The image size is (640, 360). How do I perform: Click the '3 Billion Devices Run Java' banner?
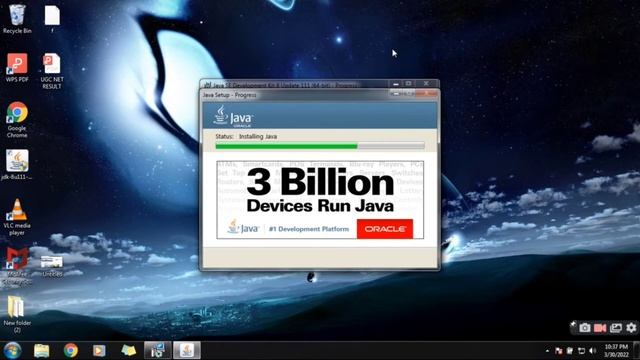click(x=320, y=200)
